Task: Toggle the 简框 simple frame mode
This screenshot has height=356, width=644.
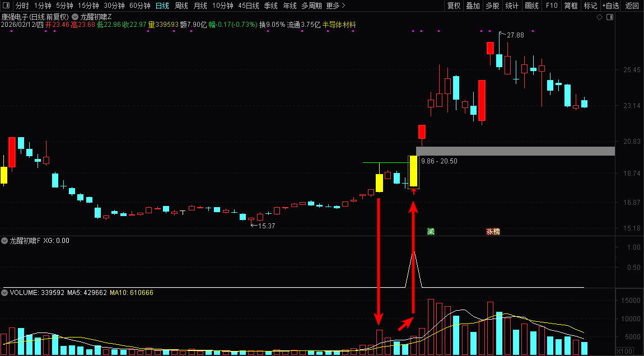Action: [571, 6]
